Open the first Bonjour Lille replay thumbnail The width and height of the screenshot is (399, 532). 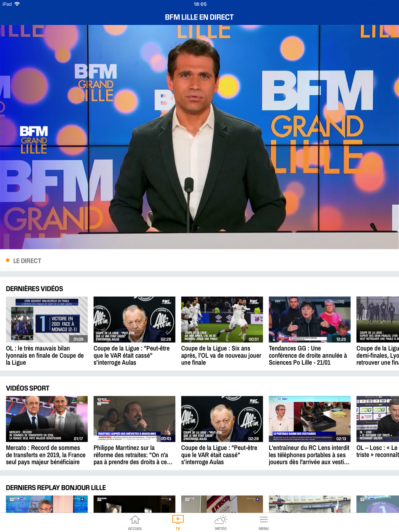(47, 504)
